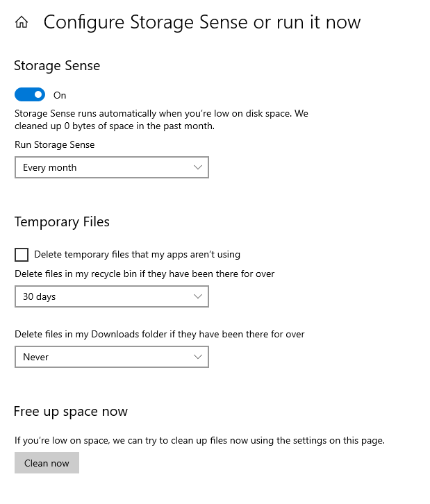The width and height of the screenshot is (430, 504).
Task: Check the Delete temporary files checkbox
Action: point(22,254)
